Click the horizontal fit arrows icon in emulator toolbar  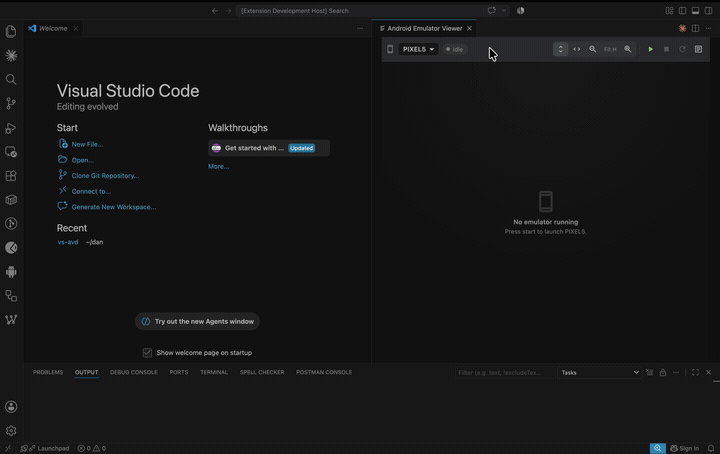[x=577, y=49]
